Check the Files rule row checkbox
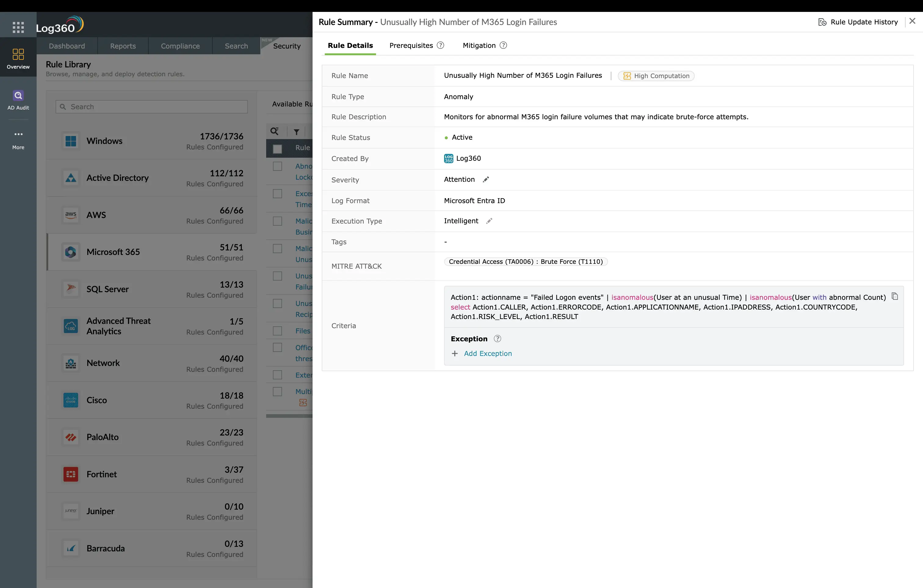The image size is (923, 588). (277, 331)
